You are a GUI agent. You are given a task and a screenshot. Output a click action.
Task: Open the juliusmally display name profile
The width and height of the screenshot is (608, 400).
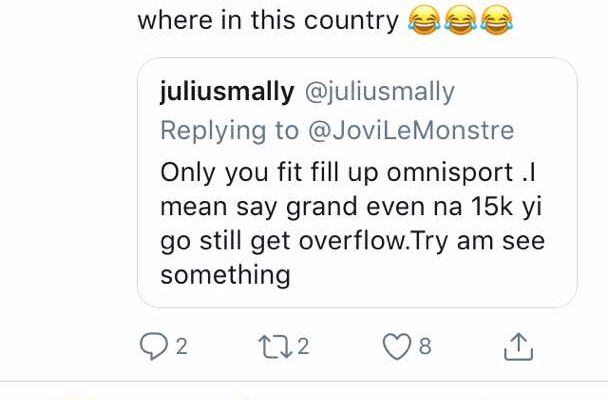pyautogui.click(x=227, y=92)
